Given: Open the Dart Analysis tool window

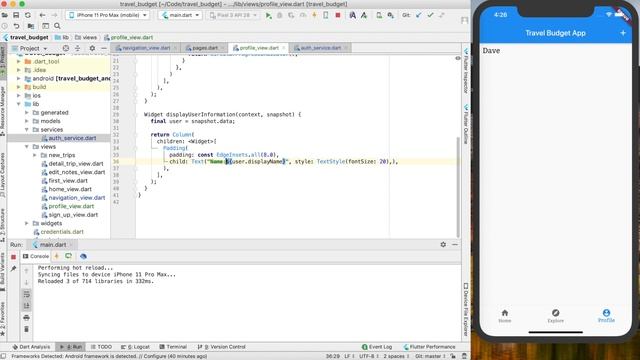Looking at the screenshot, I should (31, 347).
